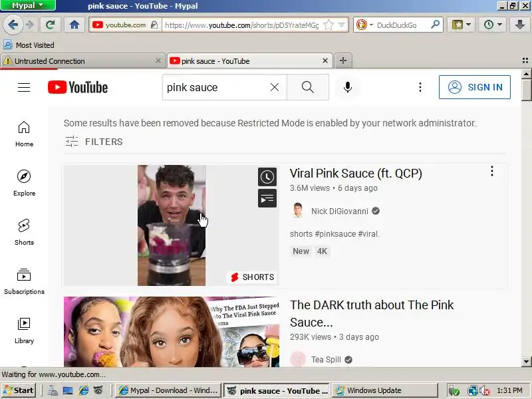Open the Library sidebar item
The width and height of the screenshot is (532, 399).
click(24, 331)
